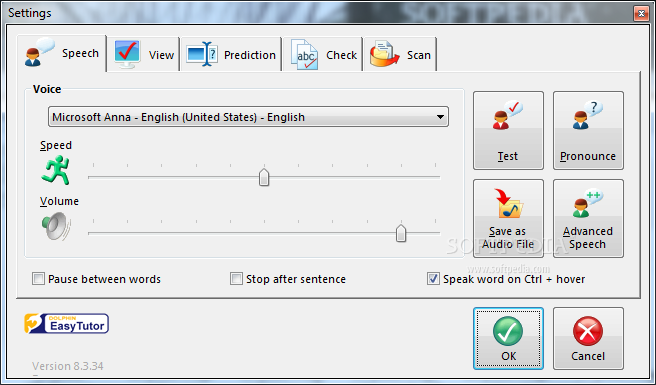Open the Speech tab

(62, 54)
